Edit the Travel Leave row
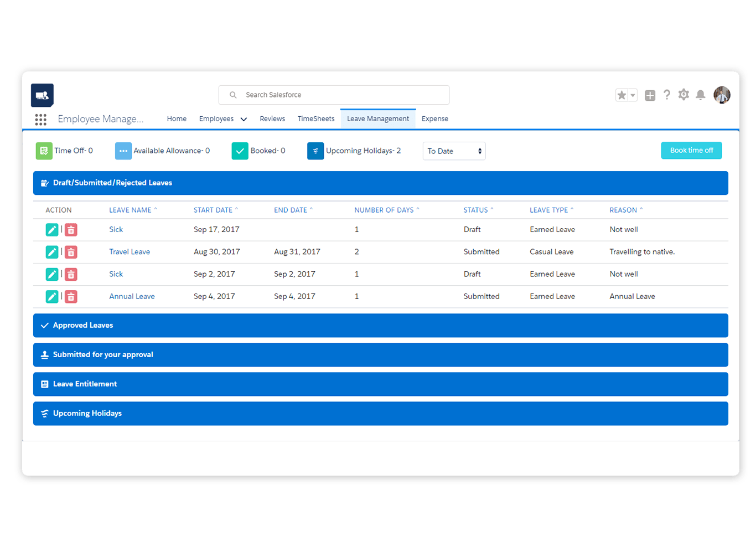Image resolution: width=756 pixels, height=536 pixels. 52,252
